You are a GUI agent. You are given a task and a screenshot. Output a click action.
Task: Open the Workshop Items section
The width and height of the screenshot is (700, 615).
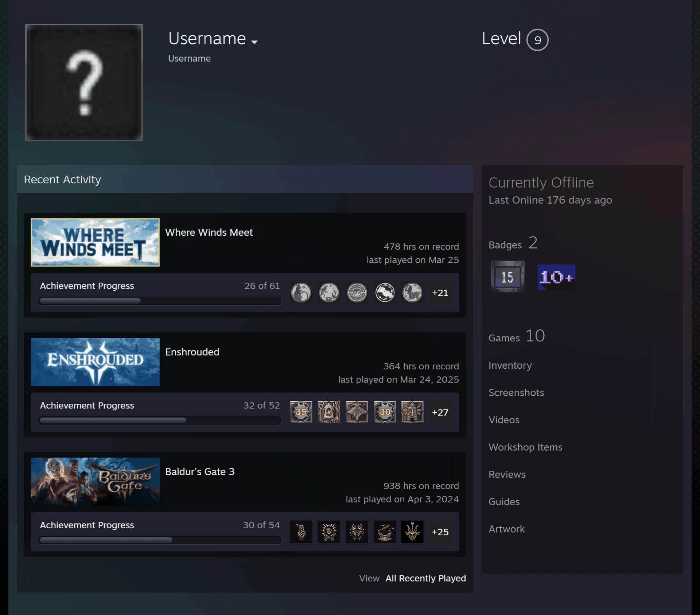coord(525,447)
